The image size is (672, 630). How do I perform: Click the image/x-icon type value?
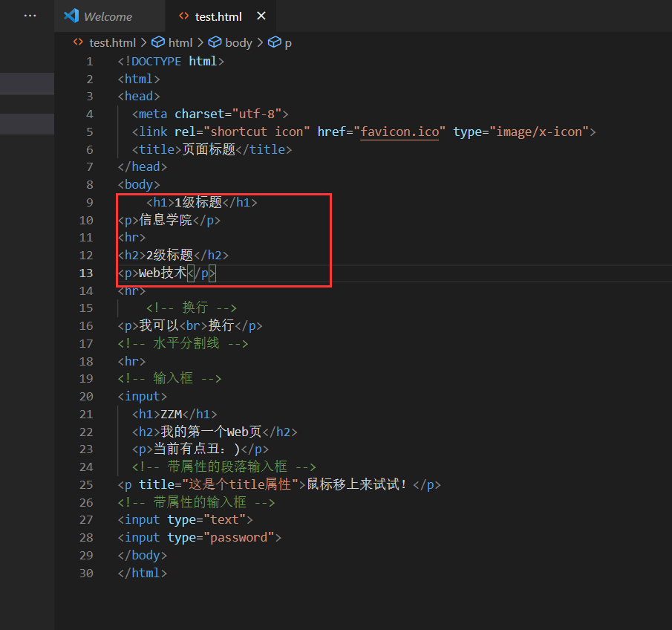tap(539, 131)
